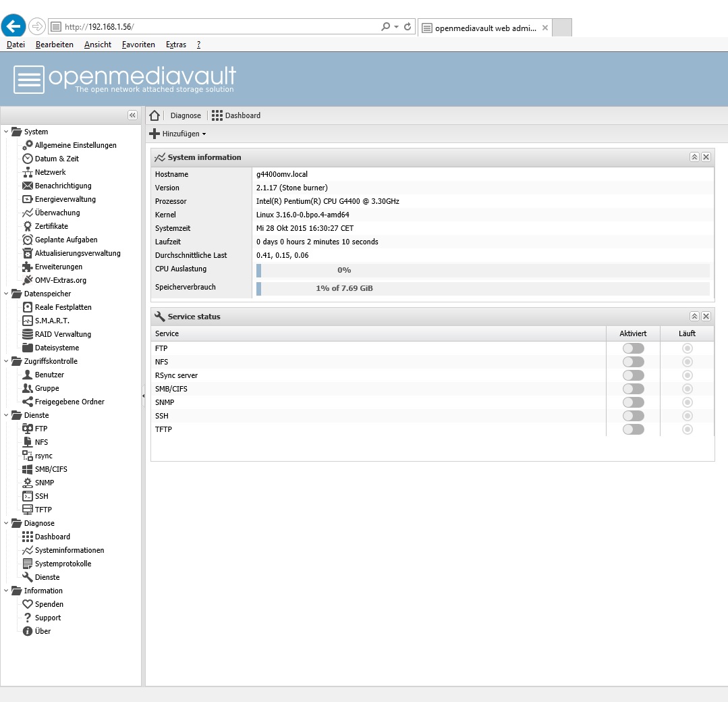Select Reale Festplatten disk icon
Image resolution: width=728 pixels, height=702 pixels.
tap(28, 307)
